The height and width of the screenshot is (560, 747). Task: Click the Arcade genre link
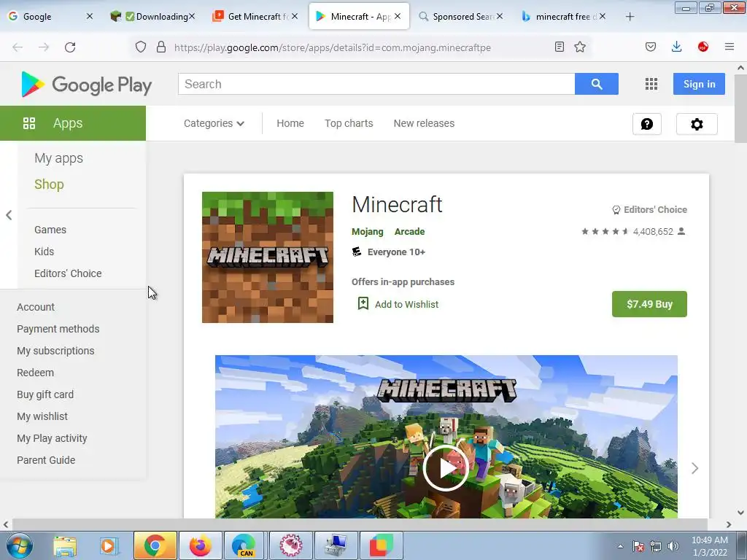(x=410, y=231)
